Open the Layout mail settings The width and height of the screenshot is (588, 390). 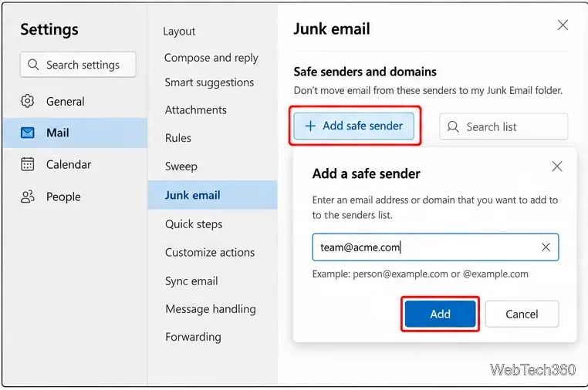[179, 31]
